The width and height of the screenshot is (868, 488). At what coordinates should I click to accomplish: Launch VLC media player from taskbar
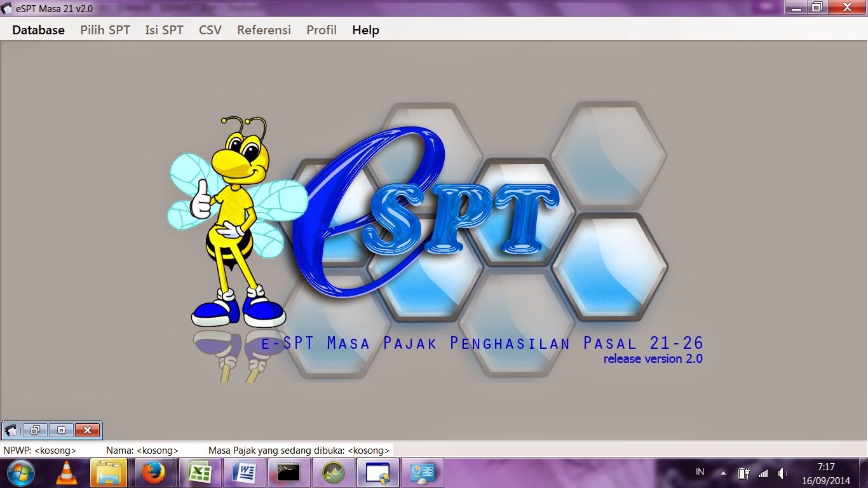coord(65,473)
